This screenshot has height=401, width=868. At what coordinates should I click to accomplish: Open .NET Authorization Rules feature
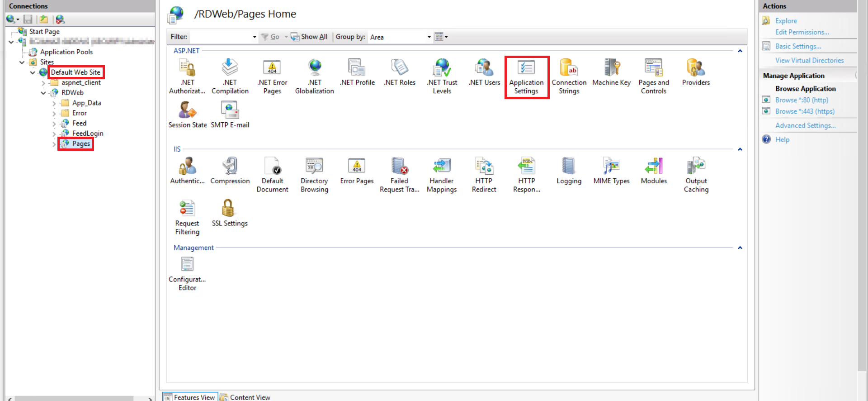click(x=187, y=76)
